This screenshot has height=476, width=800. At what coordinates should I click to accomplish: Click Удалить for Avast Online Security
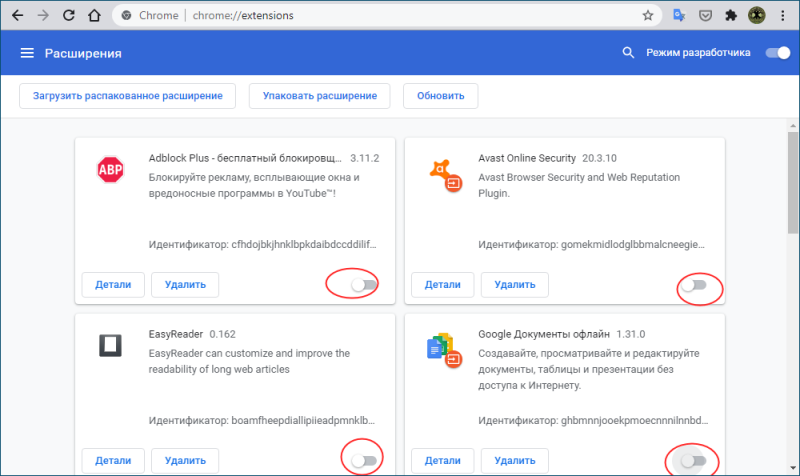click(x=515, y=285)
